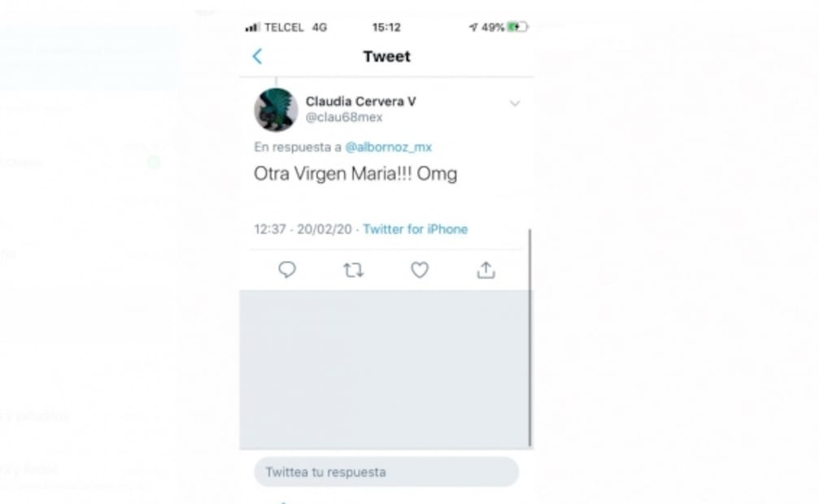Click the battery indicator in status bar
819x504 pixels.
(x=517, y=27)
